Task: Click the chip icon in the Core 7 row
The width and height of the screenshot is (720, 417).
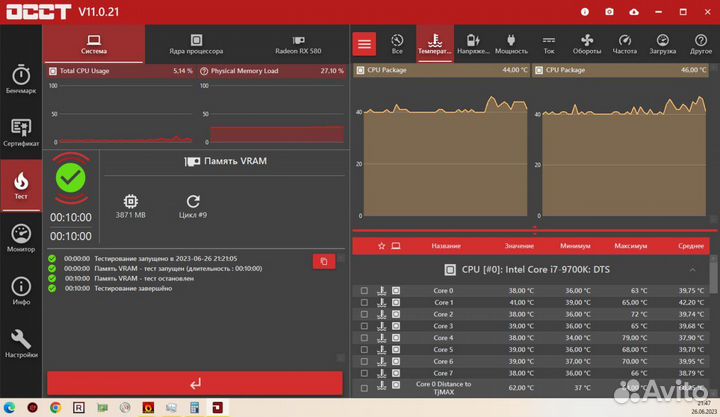Action: (396, 373)
